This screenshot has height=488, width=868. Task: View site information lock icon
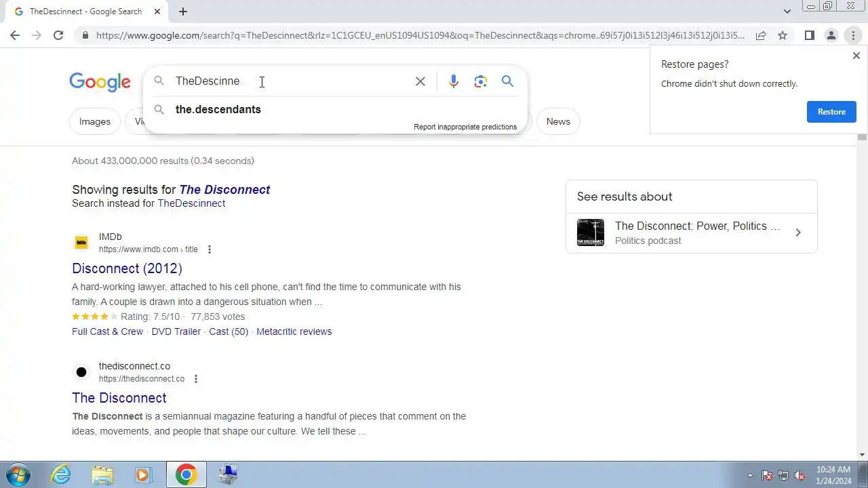point(85,35)
